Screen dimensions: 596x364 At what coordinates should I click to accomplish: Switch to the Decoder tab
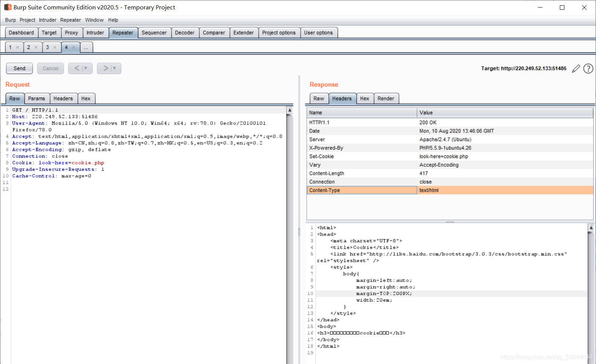point(185,33)
